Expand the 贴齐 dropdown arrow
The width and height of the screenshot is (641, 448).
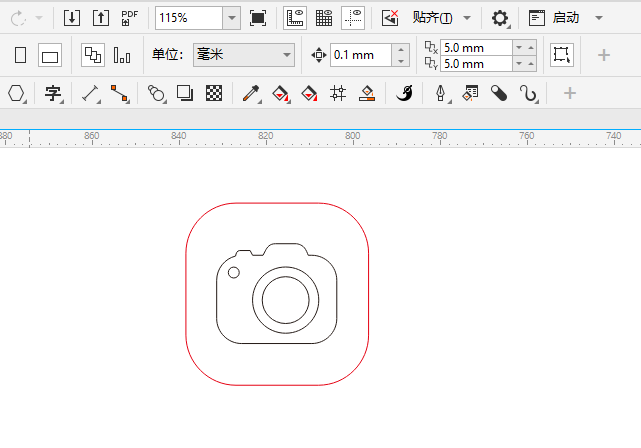[467, 18]
